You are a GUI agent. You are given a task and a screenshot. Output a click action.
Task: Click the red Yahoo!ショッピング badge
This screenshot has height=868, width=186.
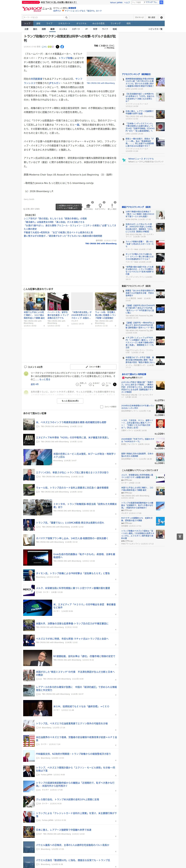[x=31, y=2]
